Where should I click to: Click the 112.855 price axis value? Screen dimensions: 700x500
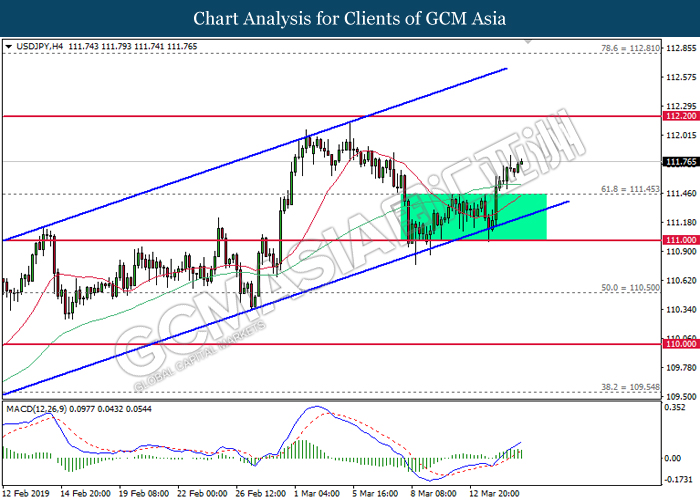(x=681, y=48)
